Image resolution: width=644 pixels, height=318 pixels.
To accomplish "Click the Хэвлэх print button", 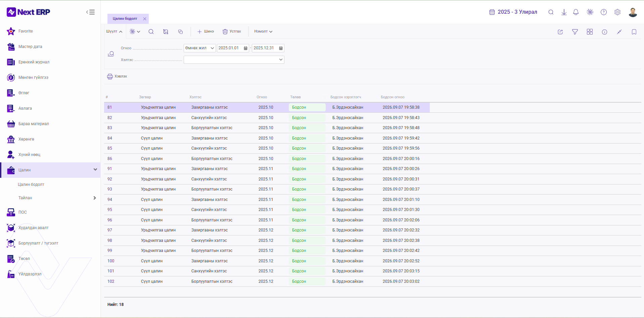I will click(x=117, y=76).
